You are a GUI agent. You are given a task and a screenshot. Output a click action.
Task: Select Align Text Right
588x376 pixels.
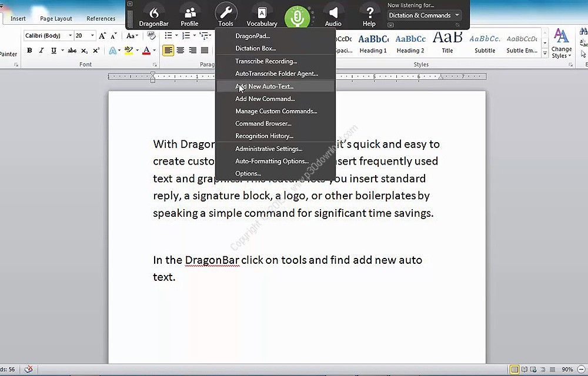pos(192,51)
